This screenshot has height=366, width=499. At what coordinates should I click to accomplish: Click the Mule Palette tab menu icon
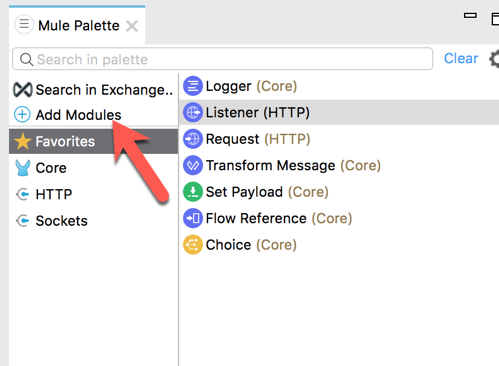[x=24, y=24]
